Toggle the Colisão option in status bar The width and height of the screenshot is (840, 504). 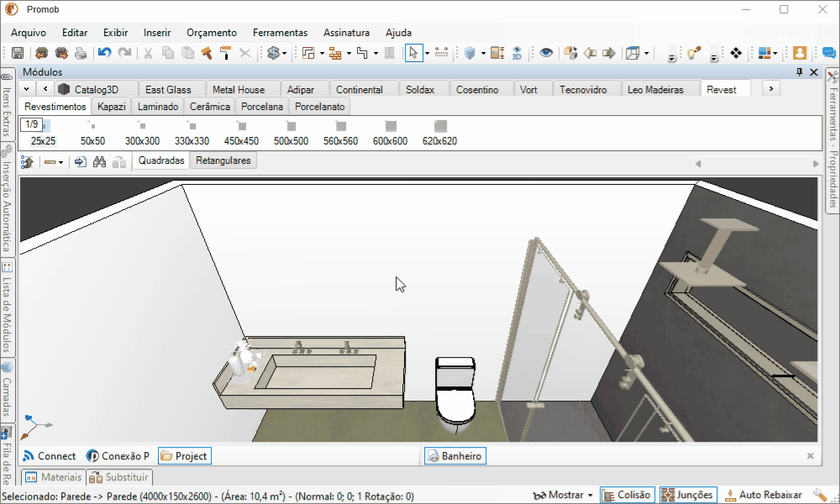627,495
